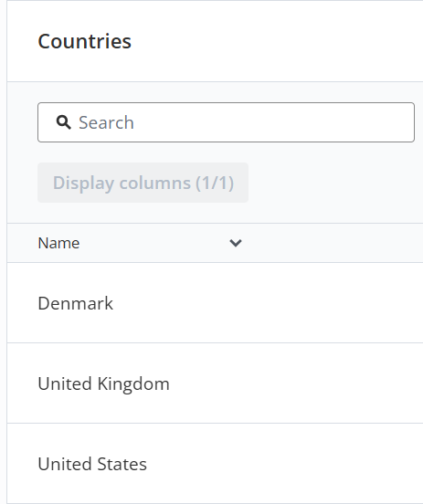
Task: Click the Name label in table header
Action: pyautogui.click(x=58, y=243)
